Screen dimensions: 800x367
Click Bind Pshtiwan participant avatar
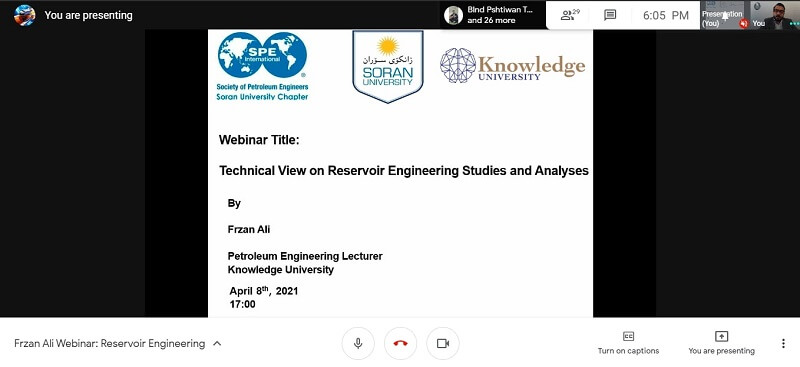[453, 15]
